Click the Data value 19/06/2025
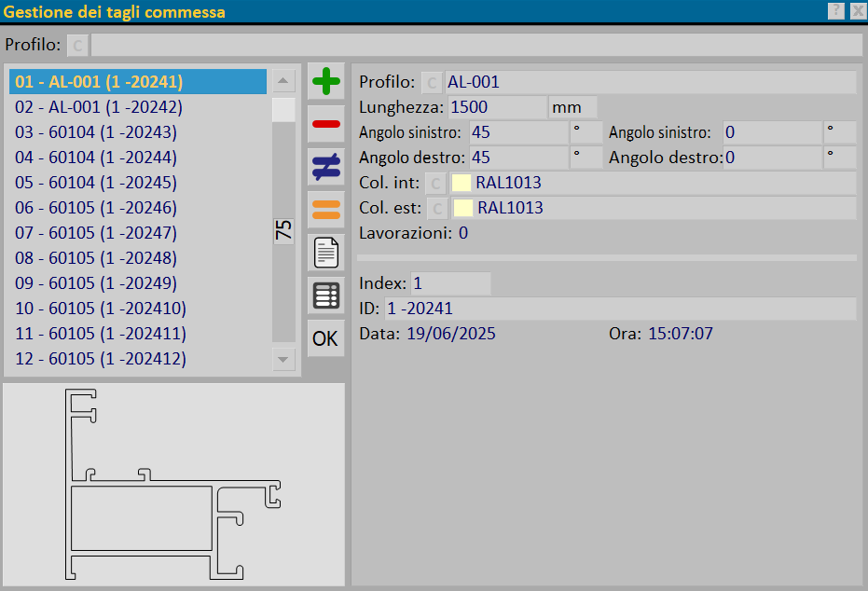This screenshot has width=868, height=591. [451, 334]
